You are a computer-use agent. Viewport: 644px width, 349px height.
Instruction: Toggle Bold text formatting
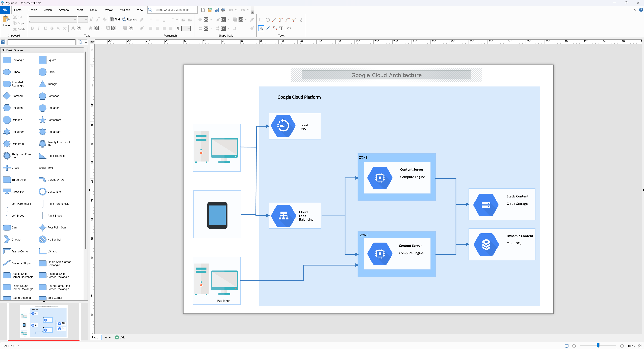click(32, 28)
